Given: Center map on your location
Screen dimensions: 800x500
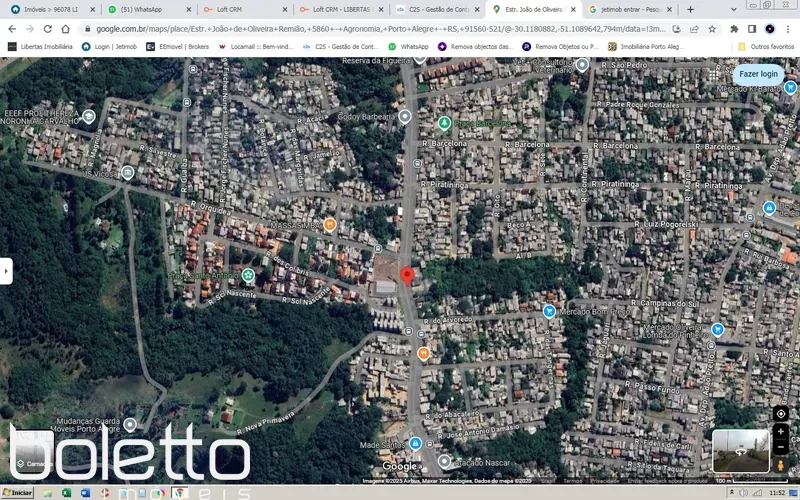Looking at the screenshot, I should (781, 413).
